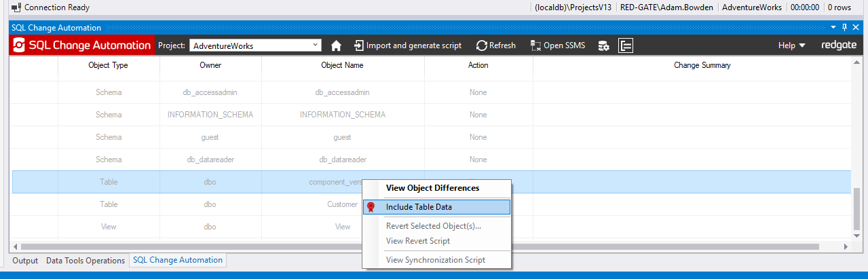
Task: Click the database settings gear icon
Action: pos(603,45)
